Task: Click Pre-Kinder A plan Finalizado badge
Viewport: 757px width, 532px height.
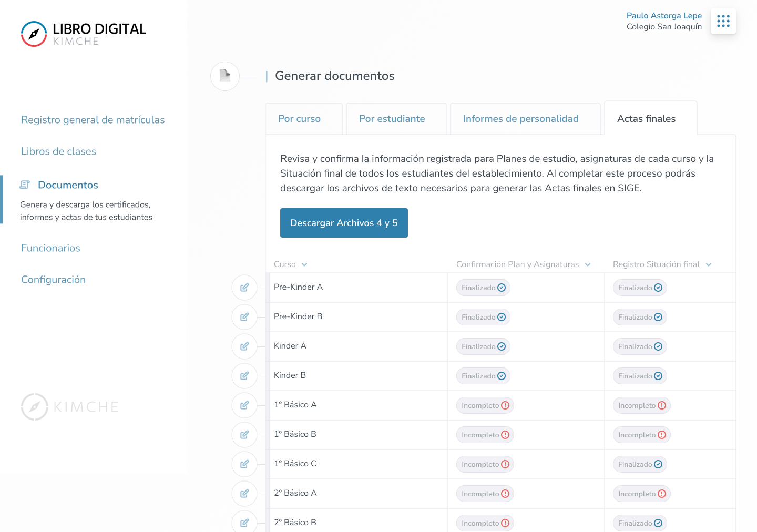Action: (x=484, y=288)
